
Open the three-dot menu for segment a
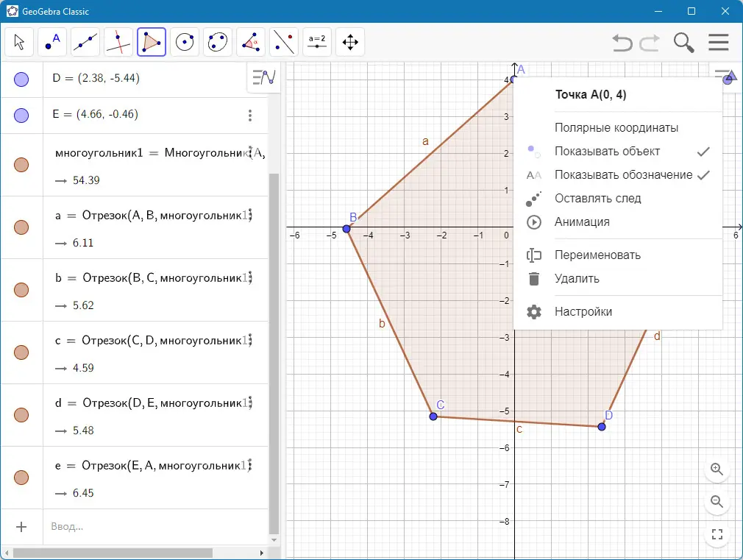point(250,216)
